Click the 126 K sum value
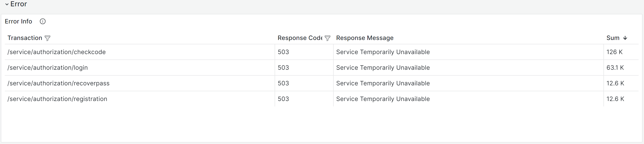This screenshot has width=644, height=144. [614, 52]
